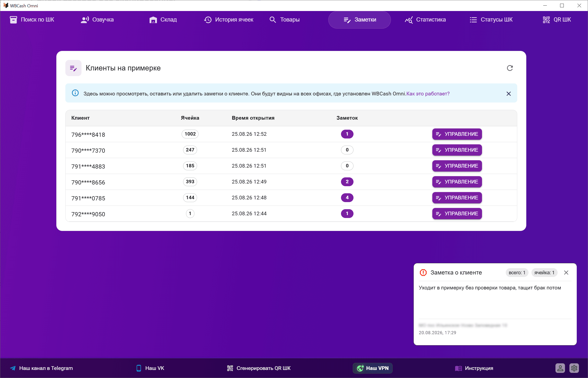The width and height of the screenshot is (588, 378).
Task: Click the ячейка: 1 chip
Action: 544,273
